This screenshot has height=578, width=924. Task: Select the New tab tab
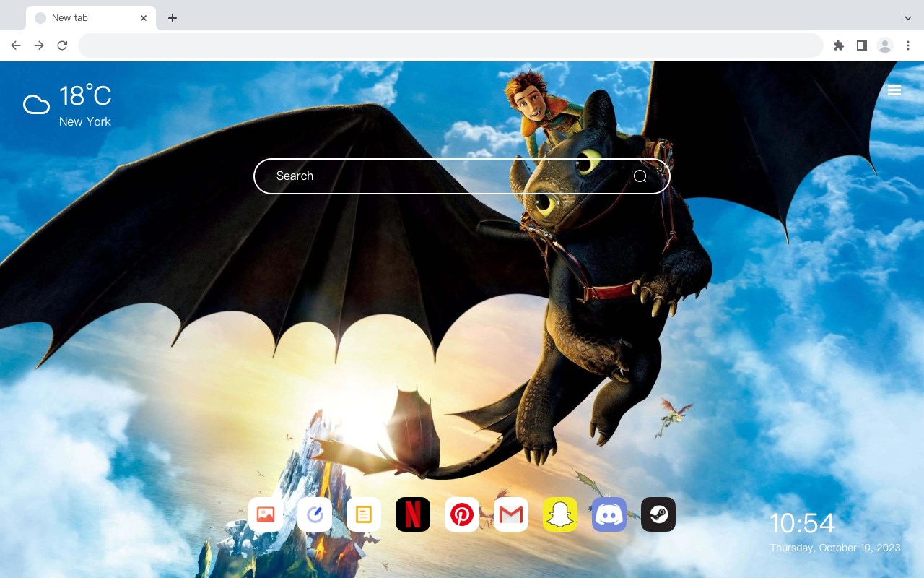[91, 18]
